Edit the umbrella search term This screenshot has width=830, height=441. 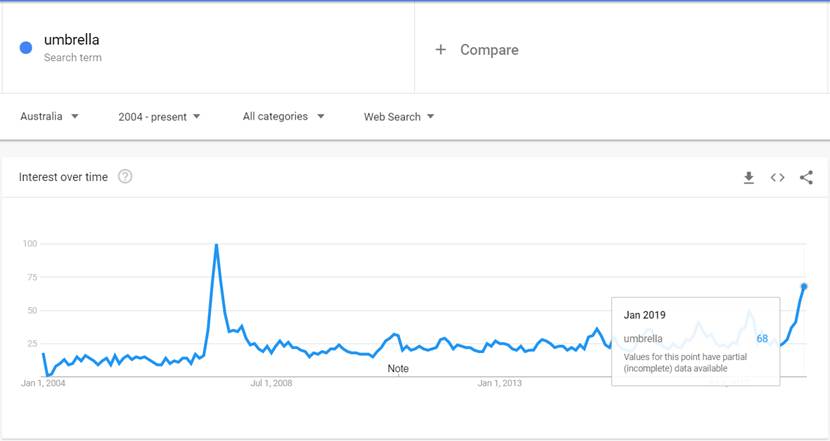click(72, 40)
